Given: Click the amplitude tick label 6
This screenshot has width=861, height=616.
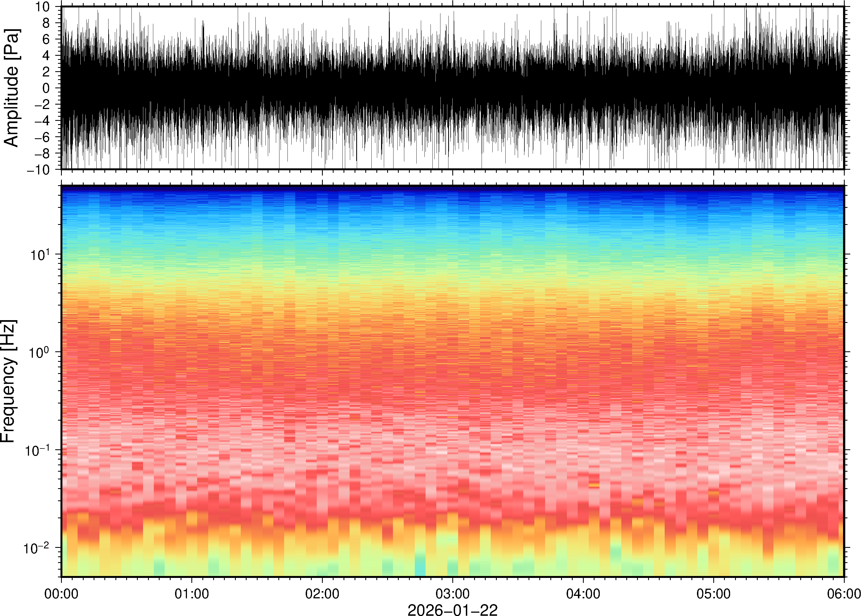Looking at the screenshot, I should (46, 39).
